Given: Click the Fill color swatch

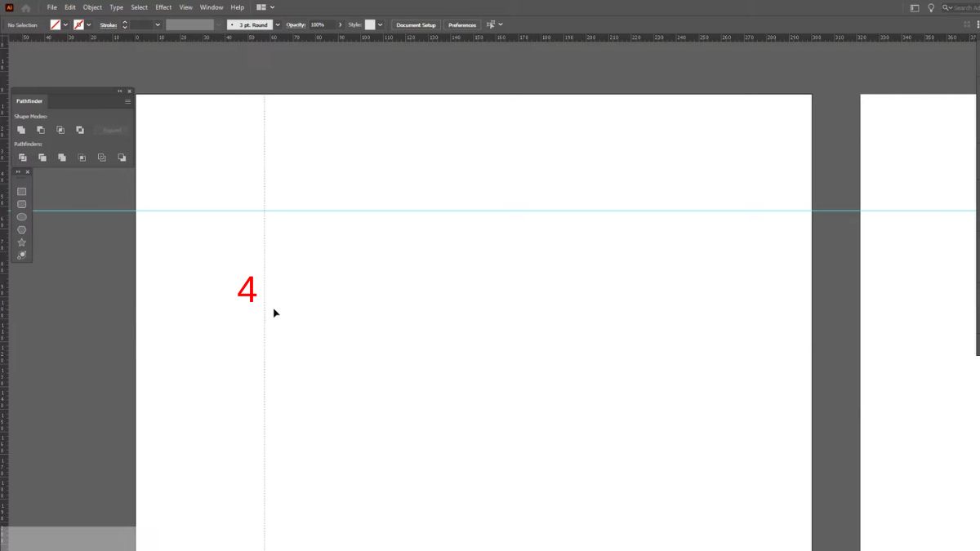Looking at the screenshot, I should click(56, 24).
